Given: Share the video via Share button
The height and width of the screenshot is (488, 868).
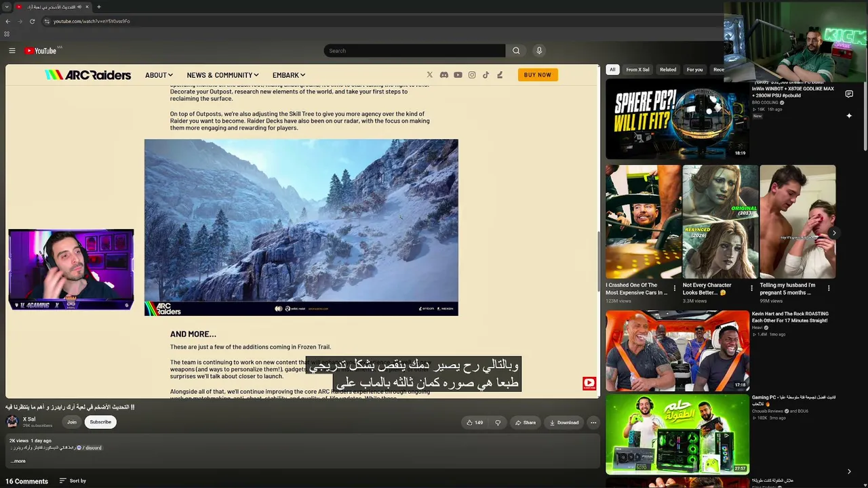Looking at the screenshot, I should point(526,422).
